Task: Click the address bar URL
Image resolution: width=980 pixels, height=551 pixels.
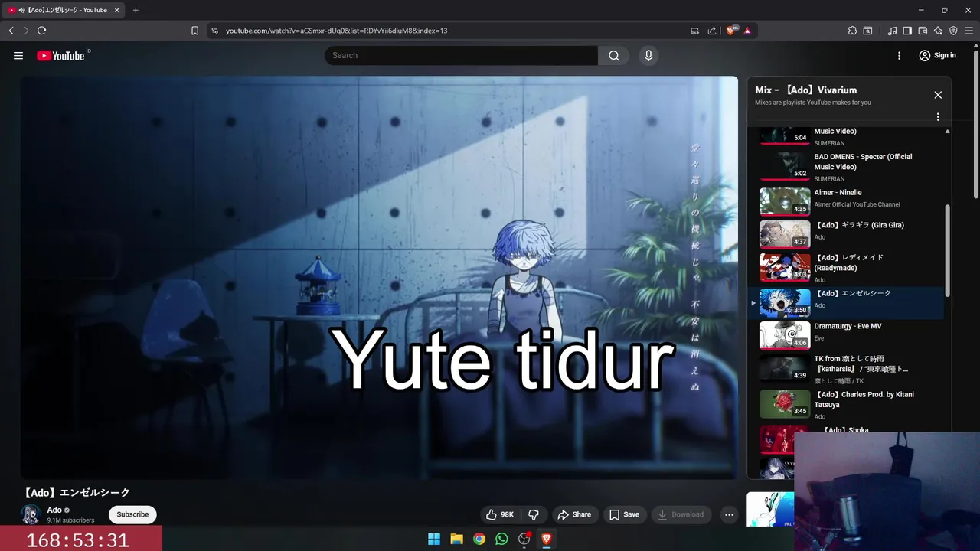Action: (x=336, y=31)
